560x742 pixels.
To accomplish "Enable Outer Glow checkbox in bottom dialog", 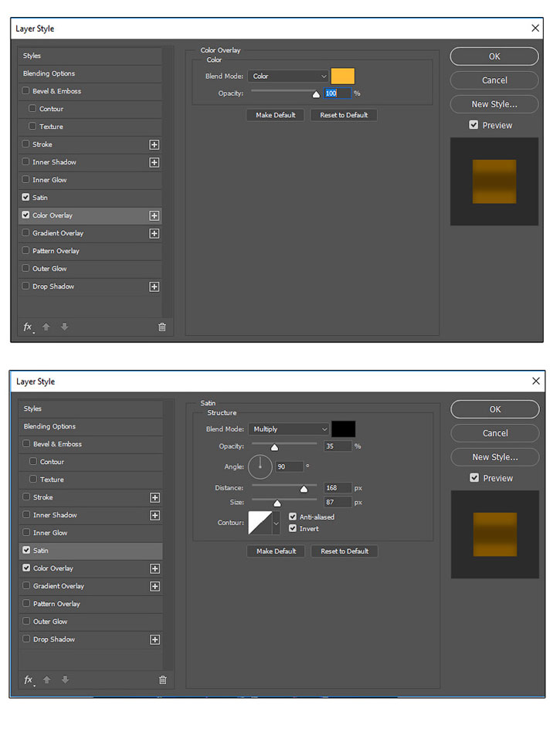I will [26, 621].
